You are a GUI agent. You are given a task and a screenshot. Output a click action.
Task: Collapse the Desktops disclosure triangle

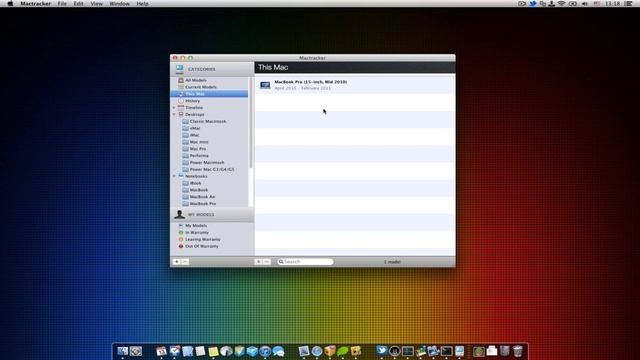[x=174, y=115]
